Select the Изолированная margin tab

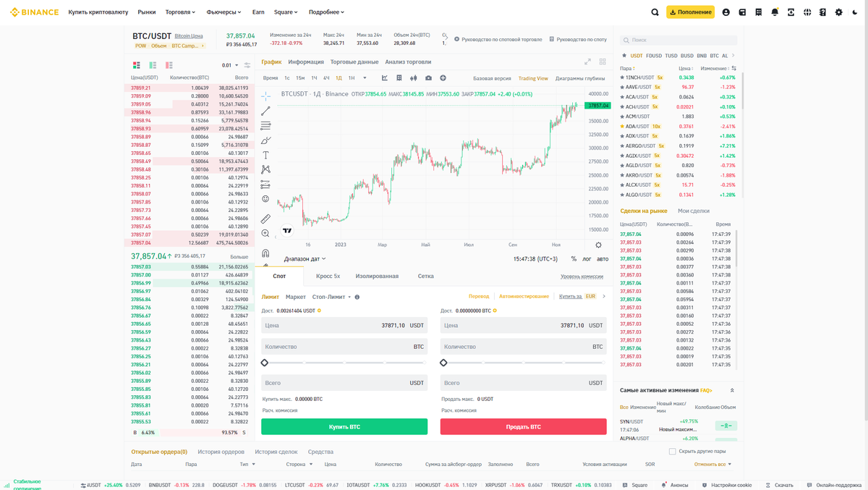tap(377, 276)
